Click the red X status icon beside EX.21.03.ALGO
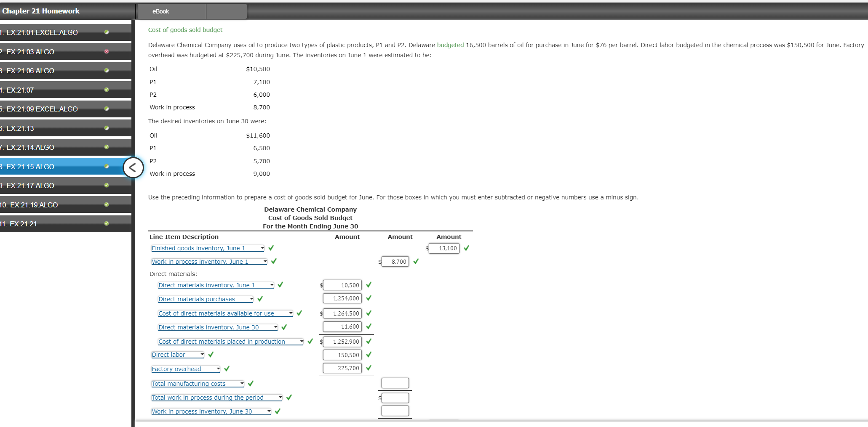Viewport: 868px width, 427px height. tap(107, 51)
